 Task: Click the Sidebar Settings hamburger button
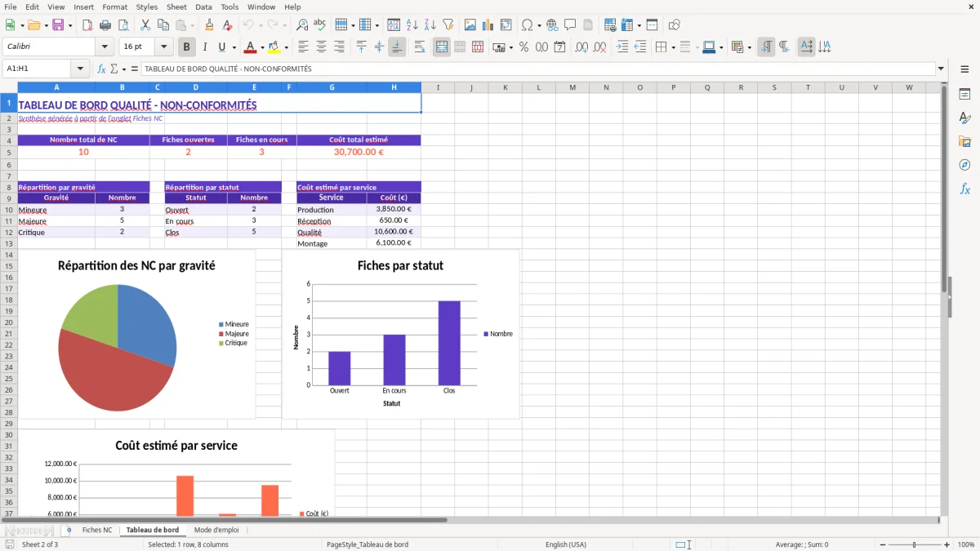[x=964, y=69]
